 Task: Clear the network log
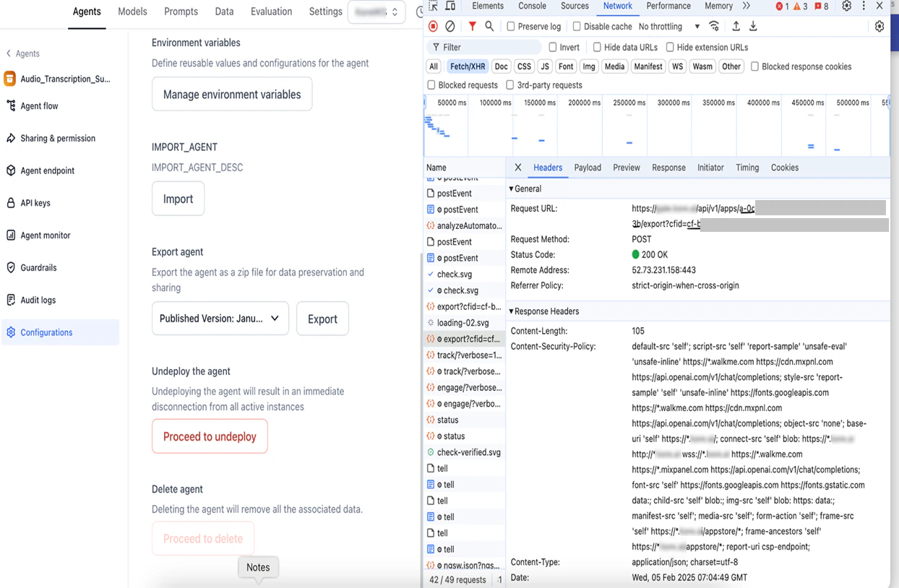coord(450,26)
